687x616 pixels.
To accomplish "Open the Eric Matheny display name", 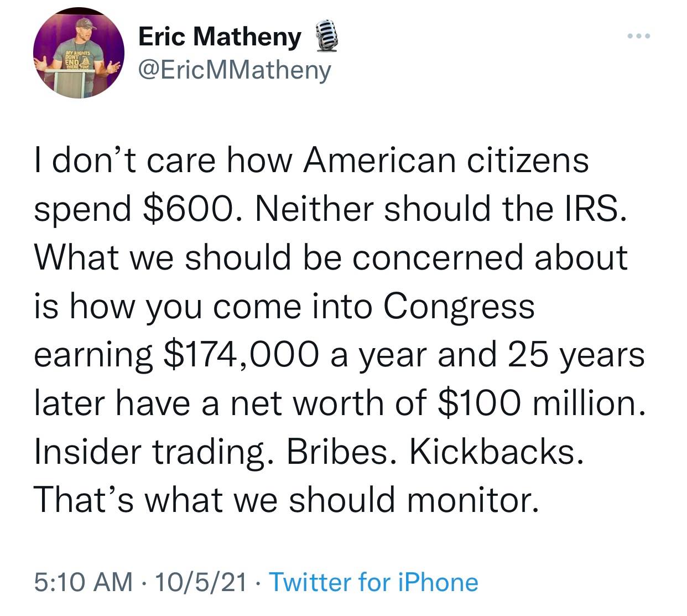I will click(220, 37).
